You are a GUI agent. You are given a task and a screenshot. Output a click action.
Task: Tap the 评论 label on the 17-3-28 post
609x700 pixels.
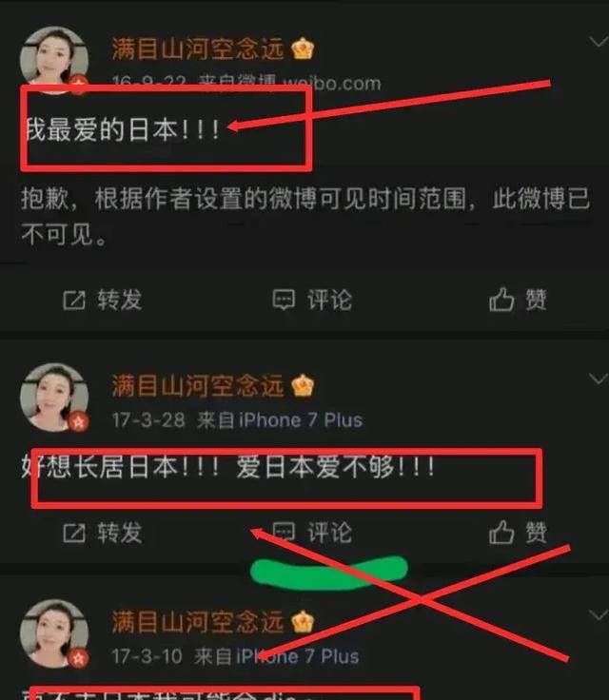[x=329, y=533]
